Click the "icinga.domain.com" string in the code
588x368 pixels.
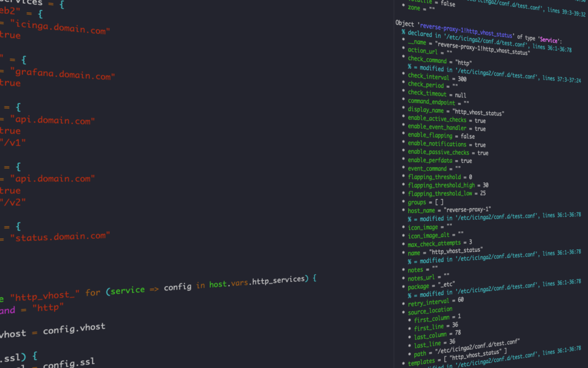[60, 28]
